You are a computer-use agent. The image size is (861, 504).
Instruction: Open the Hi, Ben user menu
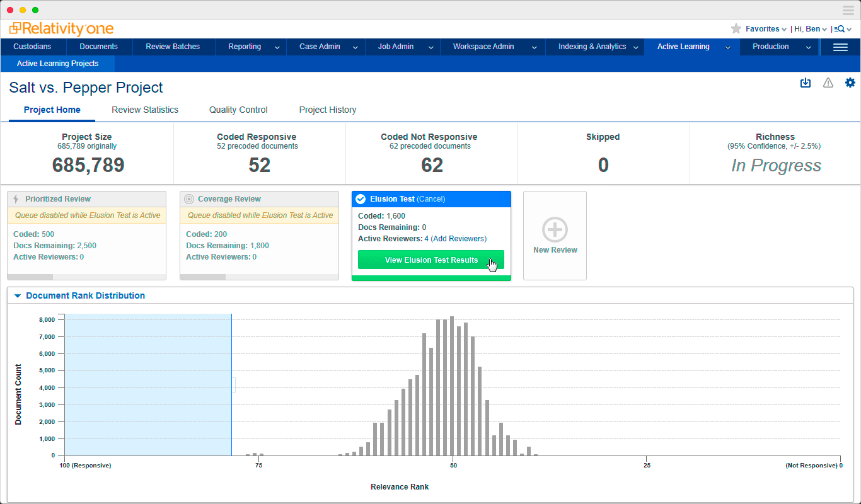click(x=811, y=29)
